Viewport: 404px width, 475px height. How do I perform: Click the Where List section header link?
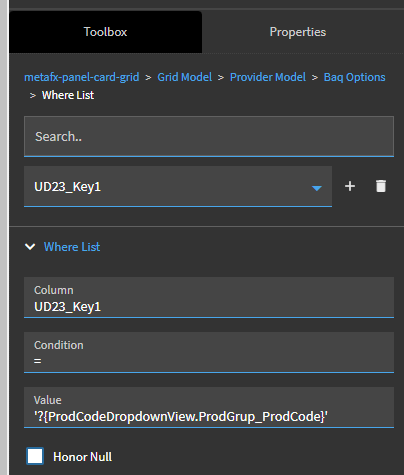point(72,247)
